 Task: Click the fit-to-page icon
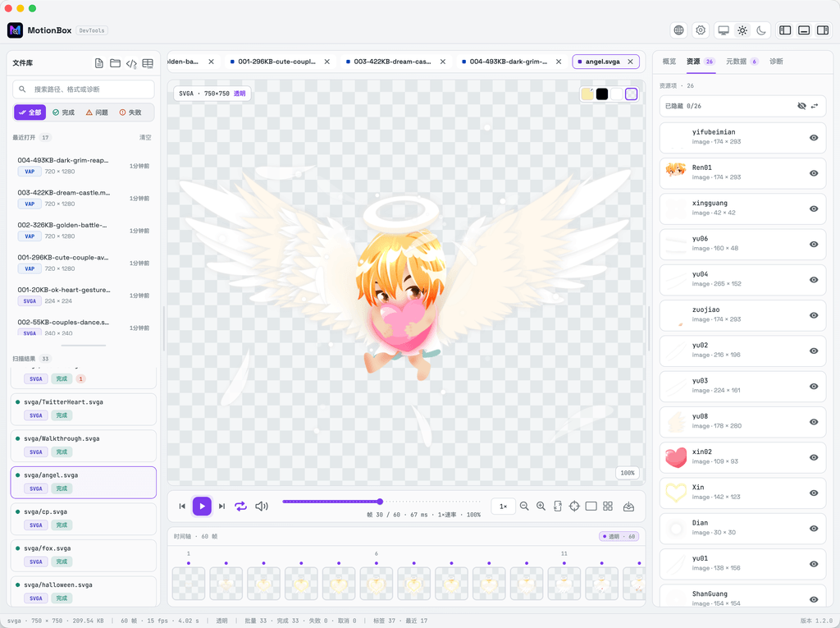[558, 507]
